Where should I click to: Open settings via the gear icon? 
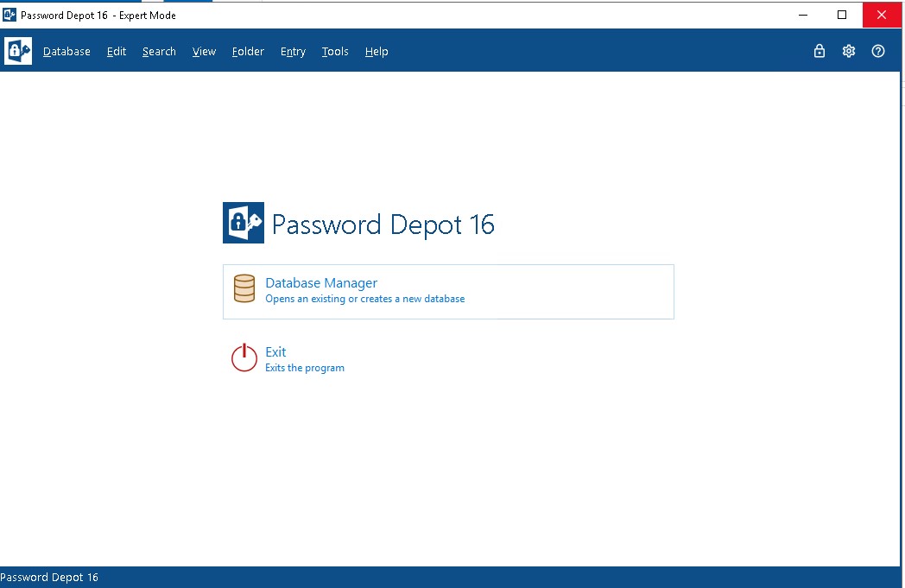click(x=848, y=51)
